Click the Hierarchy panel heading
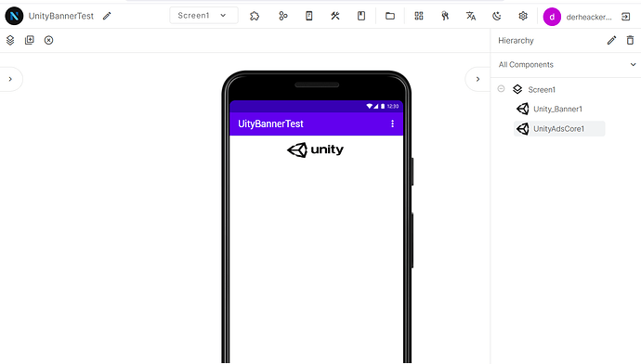 point(516,41)
